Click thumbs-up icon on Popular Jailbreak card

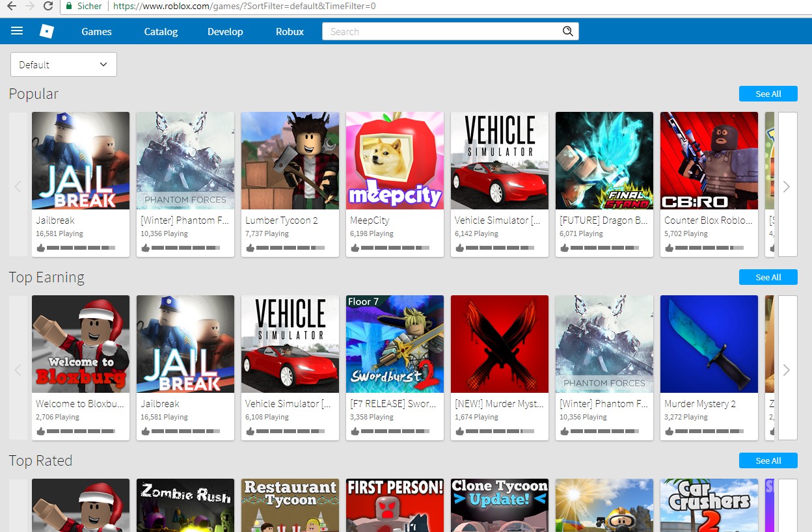pyautogui.click(x=41, y=248)
